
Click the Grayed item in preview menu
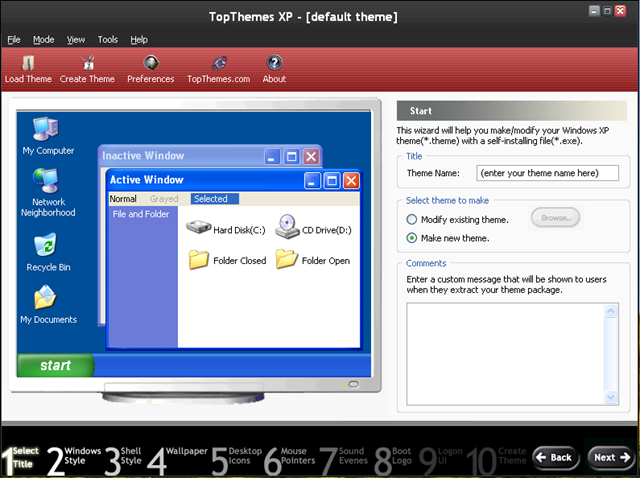click(x=164, y=199)
